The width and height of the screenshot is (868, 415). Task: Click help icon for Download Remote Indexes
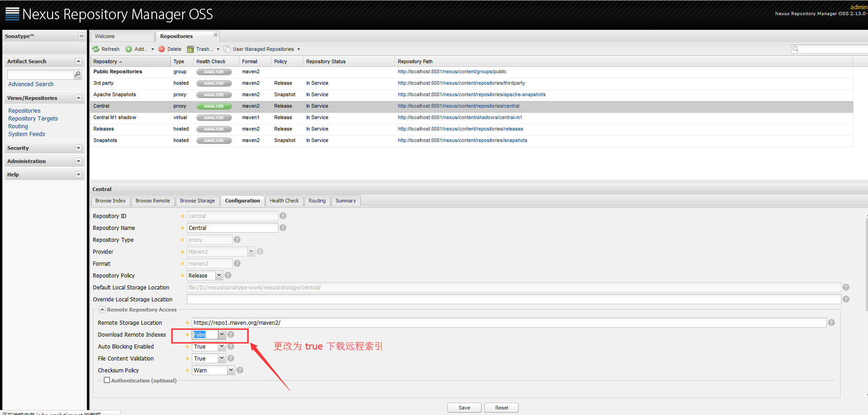click(231, 334)
